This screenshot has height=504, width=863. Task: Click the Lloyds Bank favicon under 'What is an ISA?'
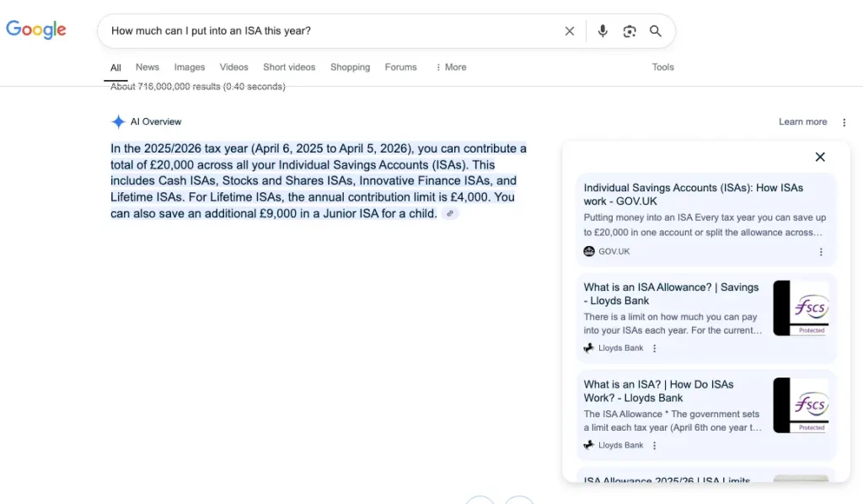(589, 445)
